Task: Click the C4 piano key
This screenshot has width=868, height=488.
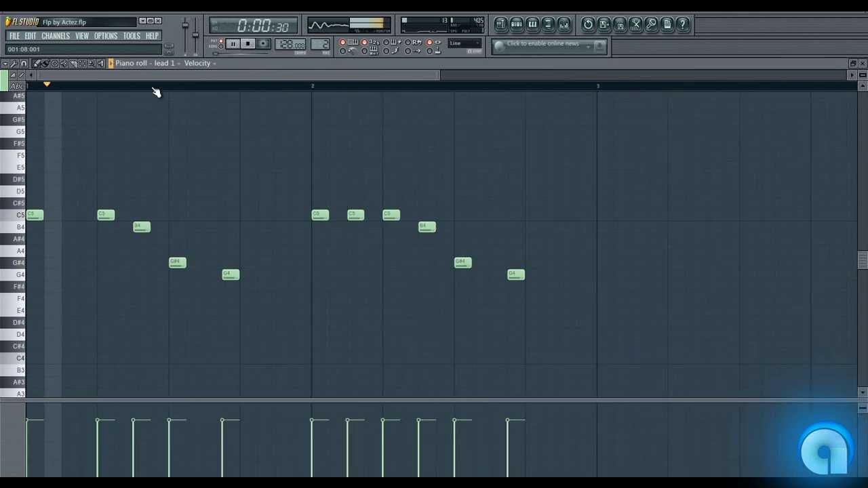Action: coord(14,358)
